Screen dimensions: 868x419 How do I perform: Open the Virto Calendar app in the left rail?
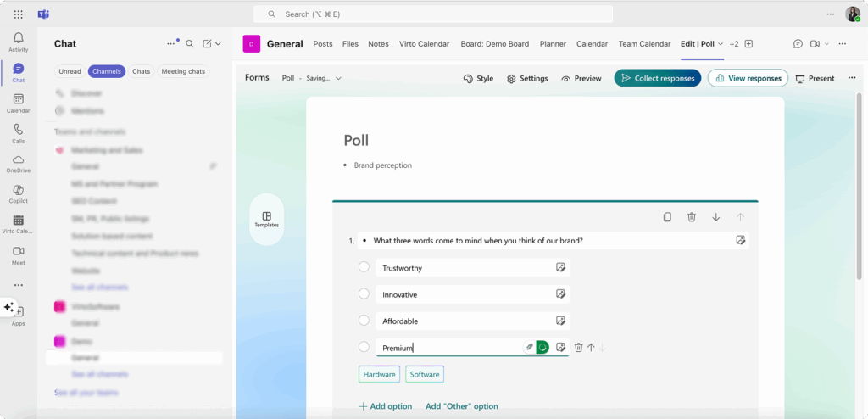point(19,225)
